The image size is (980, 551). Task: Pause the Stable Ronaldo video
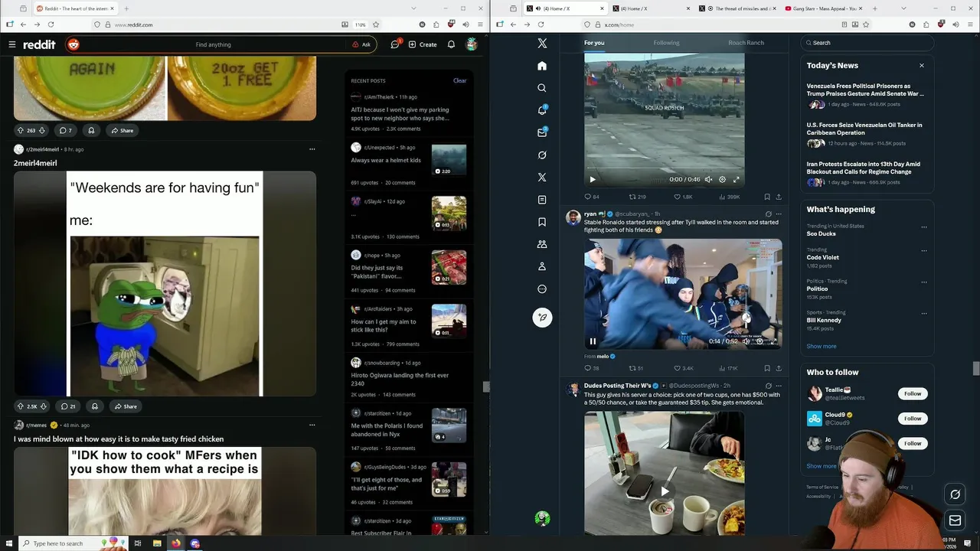[x=593, y=341]
